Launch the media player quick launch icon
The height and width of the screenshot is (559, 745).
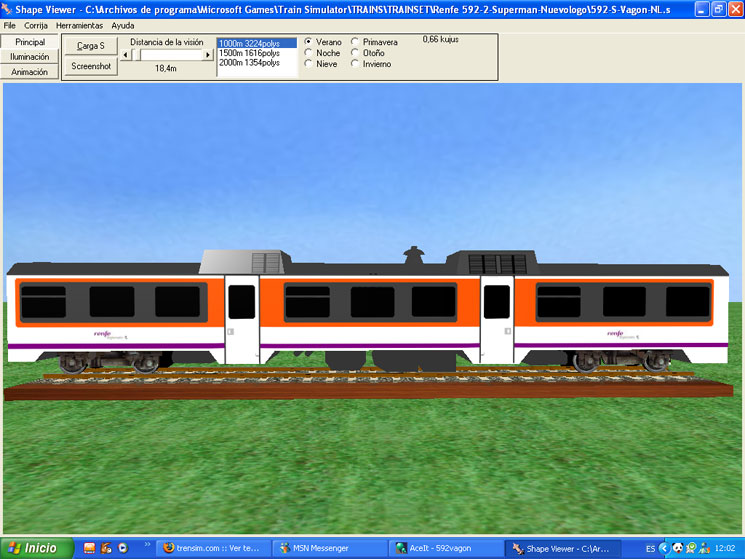(123, 548)
